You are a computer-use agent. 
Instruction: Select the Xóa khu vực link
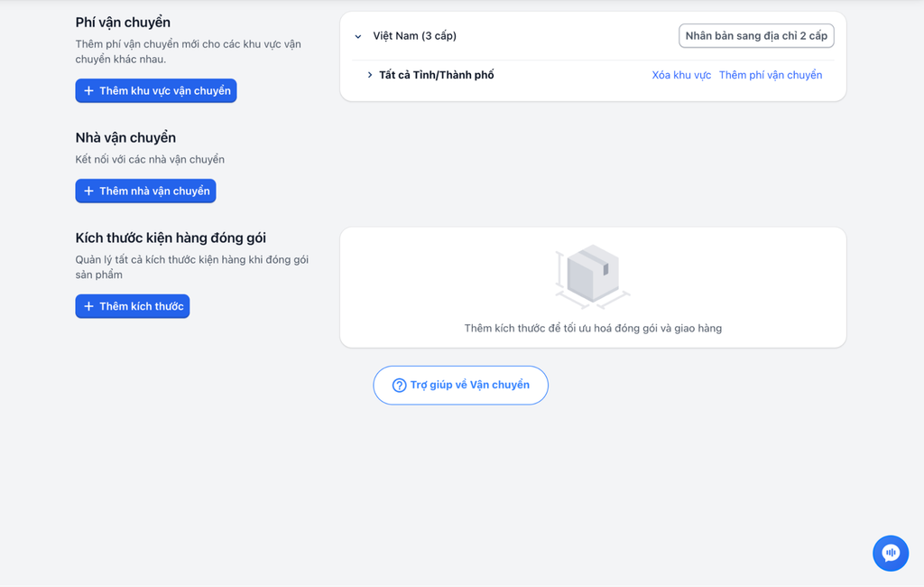681,75
